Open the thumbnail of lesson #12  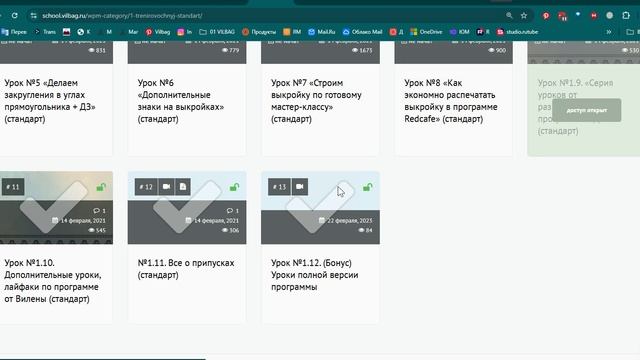[187, 208]
